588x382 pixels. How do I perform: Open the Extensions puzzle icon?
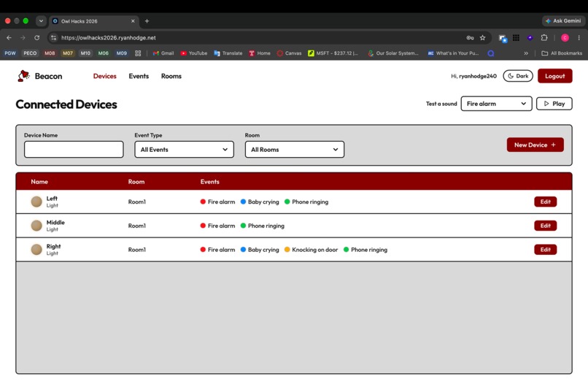coord(544,37)
